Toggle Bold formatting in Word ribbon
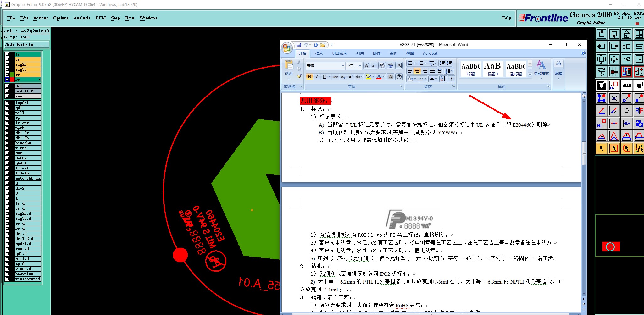This screenshot has width=644, height=315. 309,77
